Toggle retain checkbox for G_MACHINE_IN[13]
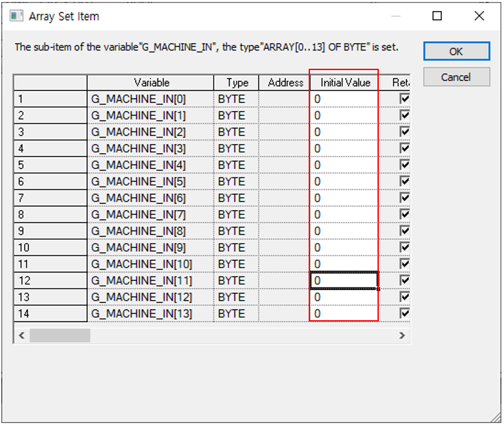Image resolution: width=504 pixels, height=425 pixels. pos(404,314)
